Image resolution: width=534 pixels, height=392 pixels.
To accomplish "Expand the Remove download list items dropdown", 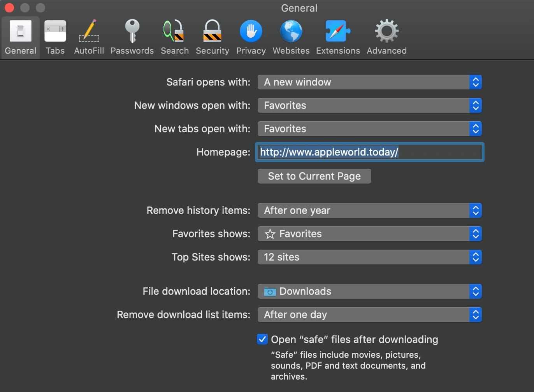I will click(x=369, y=315).
